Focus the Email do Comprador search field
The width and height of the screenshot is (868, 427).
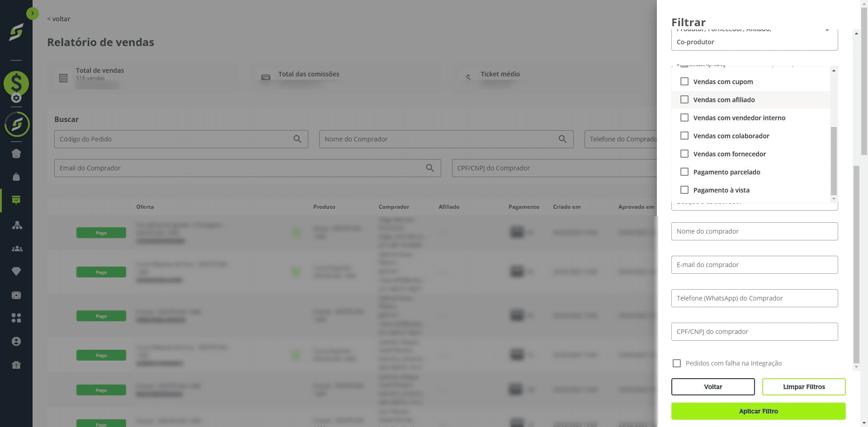(x=247, y=168)
